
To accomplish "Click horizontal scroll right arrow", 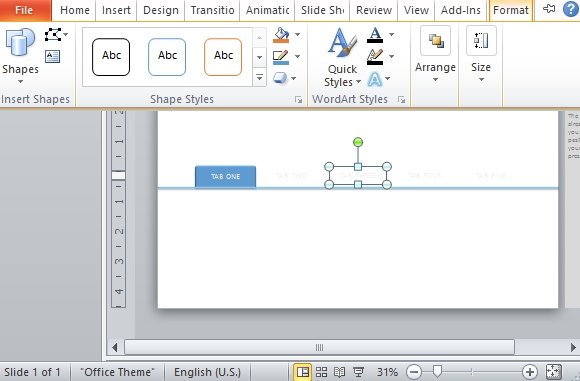I will point(573,347).
